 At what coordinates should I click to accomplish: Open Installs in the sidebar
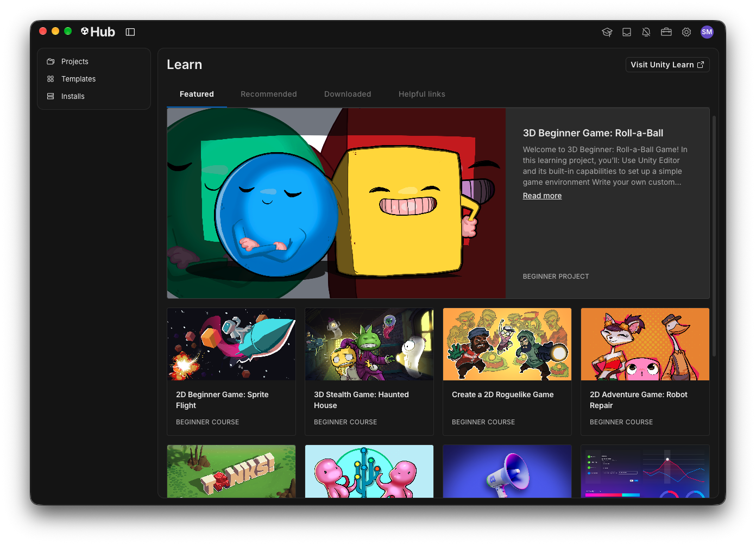tap(94, 96)
